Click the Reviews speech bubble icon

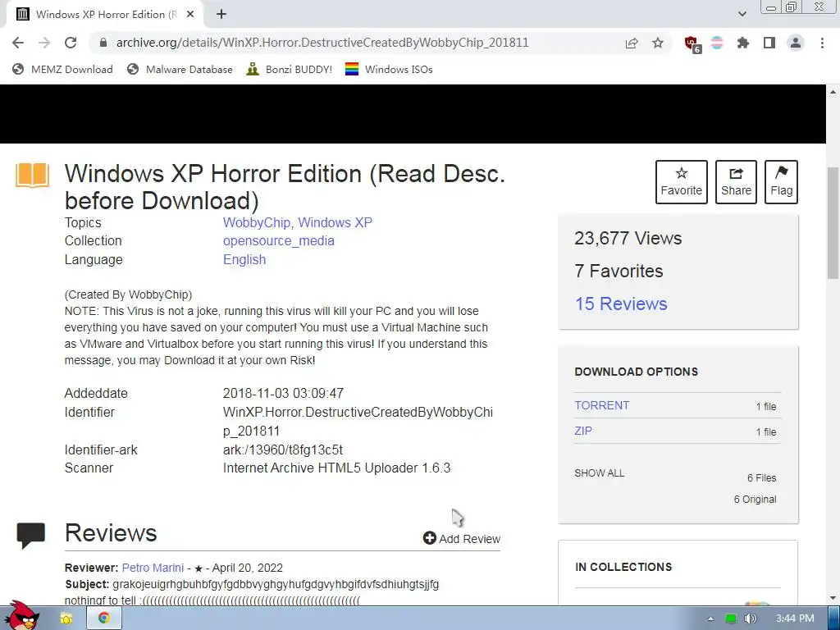pyautogui.click(x=31, y=535)
